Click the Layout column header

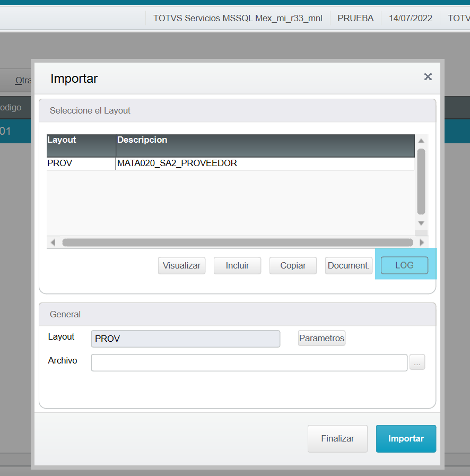click(x=81, y=146)
